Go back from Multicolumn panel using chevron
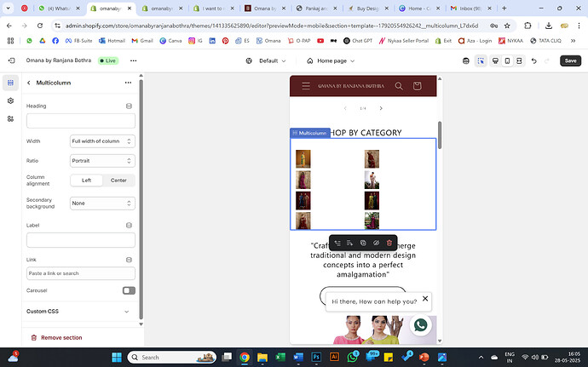588x367 pixels. point(29,83)
